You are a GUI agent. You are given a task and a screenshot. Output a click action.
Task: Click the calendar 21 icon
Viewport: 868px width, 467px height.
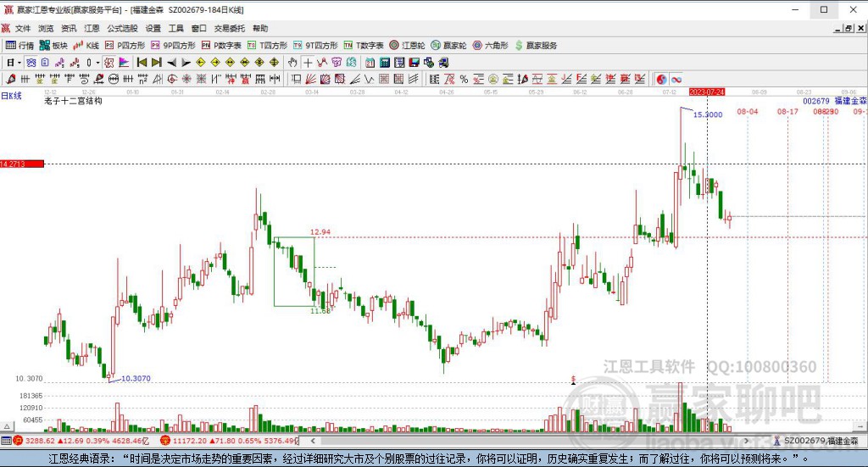tap(370, 63)
